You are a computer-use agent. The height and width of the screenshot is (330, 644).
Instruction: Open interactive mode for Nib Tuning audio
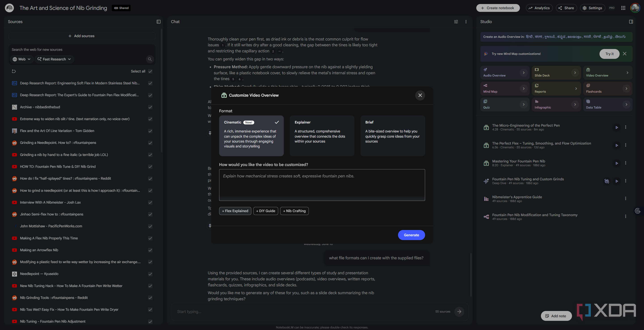[x=607, y=181]
